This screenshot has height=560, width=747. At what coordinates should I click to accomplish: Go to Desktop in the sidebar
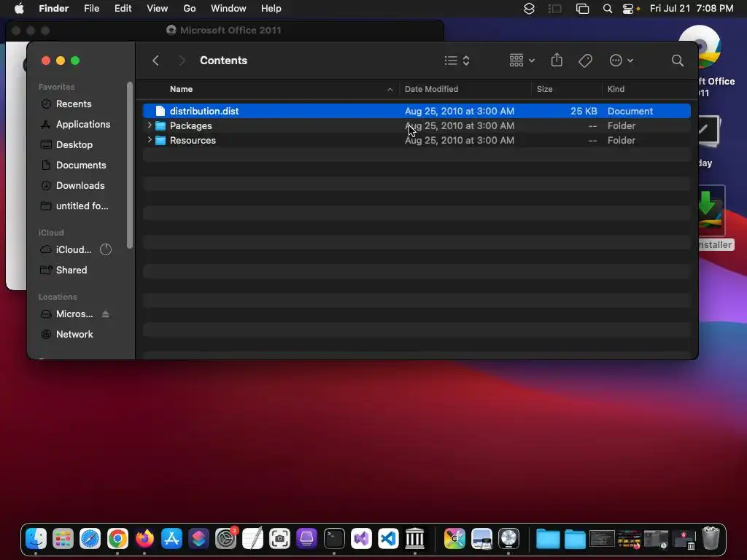click(74, 145)
